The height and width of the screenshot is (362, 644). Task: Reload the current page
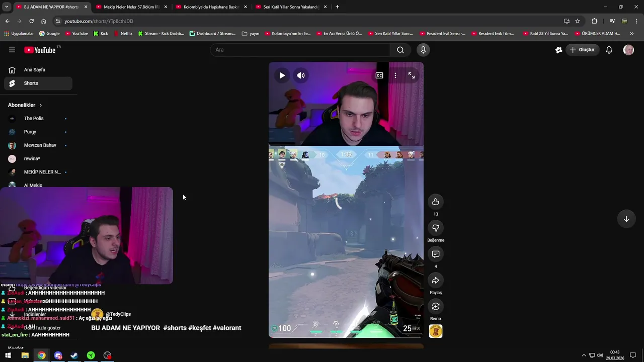click(31, 21)
